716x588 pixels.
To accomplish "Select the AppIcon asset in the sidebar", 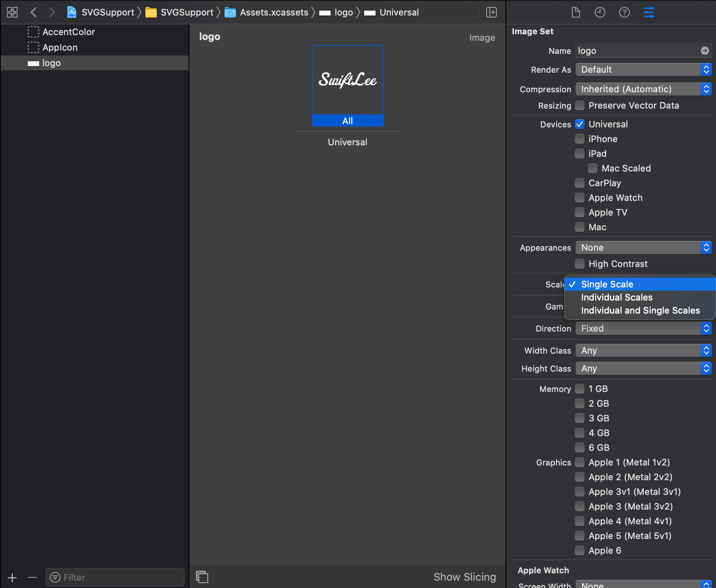I will (60, 47).
